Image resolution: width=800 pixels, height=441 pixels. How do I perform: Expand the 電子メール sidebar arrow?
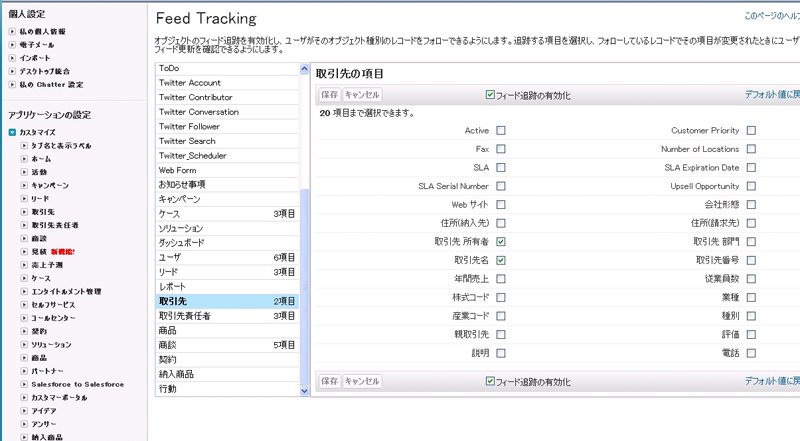point(12,45)
